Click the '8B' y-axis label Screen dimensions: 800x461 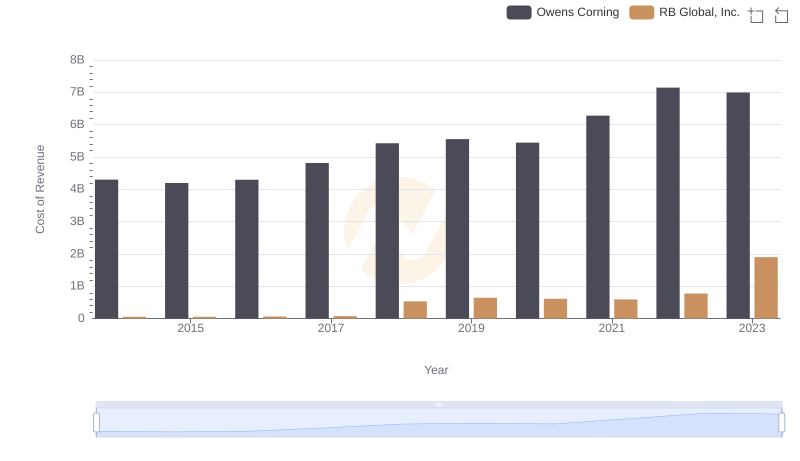pyautogui.click(x=77, y=60)
